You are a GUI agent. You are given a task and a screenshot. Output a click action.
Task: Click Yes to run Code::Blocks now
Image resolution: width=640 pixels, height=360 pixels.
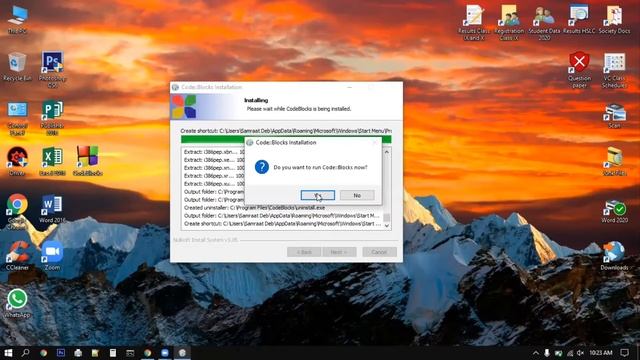point(318,196)
